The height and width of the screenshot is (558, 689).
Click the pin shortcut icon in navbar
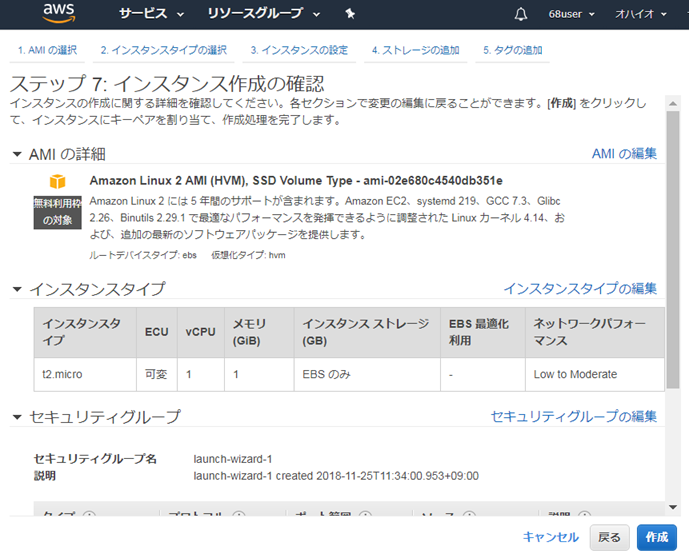[x=349, y=14]
